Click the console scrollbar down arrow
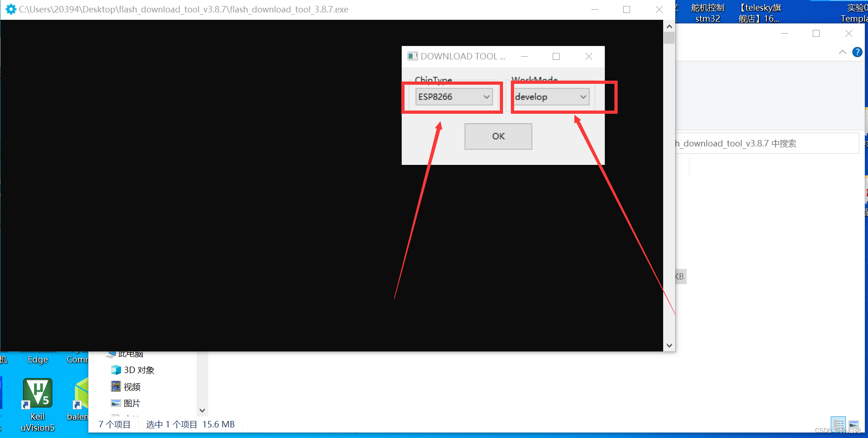The width and height of the screenshot is (868, 438). click(669, 345)
